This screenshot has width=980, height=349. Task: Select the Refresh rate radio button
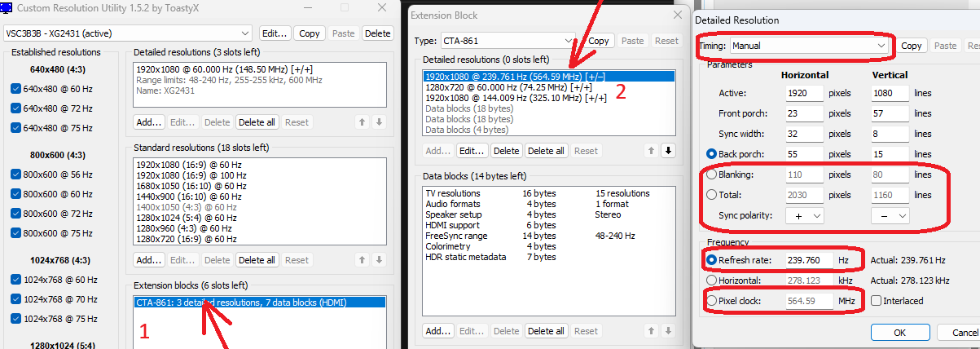pyautogui.click(x=711, y=260)
